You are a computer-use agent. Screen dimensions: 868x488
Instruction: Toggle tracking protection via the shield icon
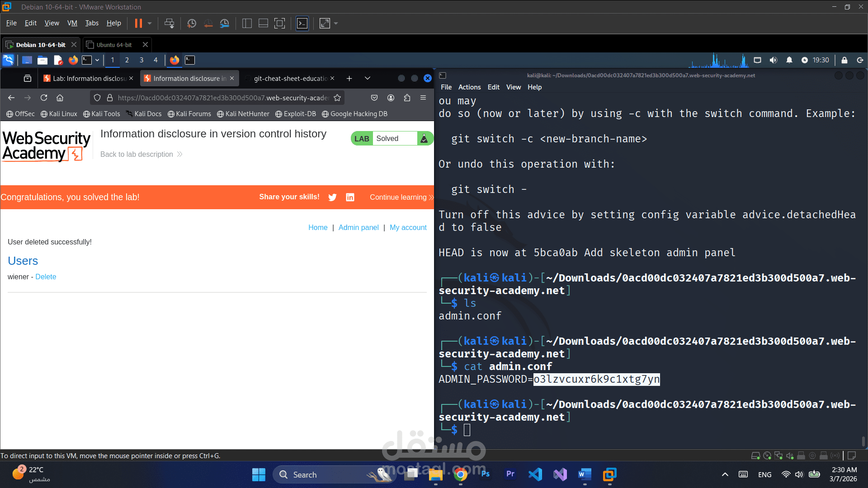click(x=98, y=98)
